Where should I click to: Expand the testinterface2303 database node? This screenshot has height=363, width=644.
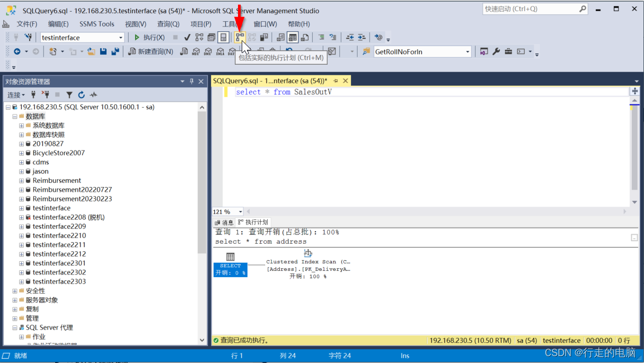point(22,281)
